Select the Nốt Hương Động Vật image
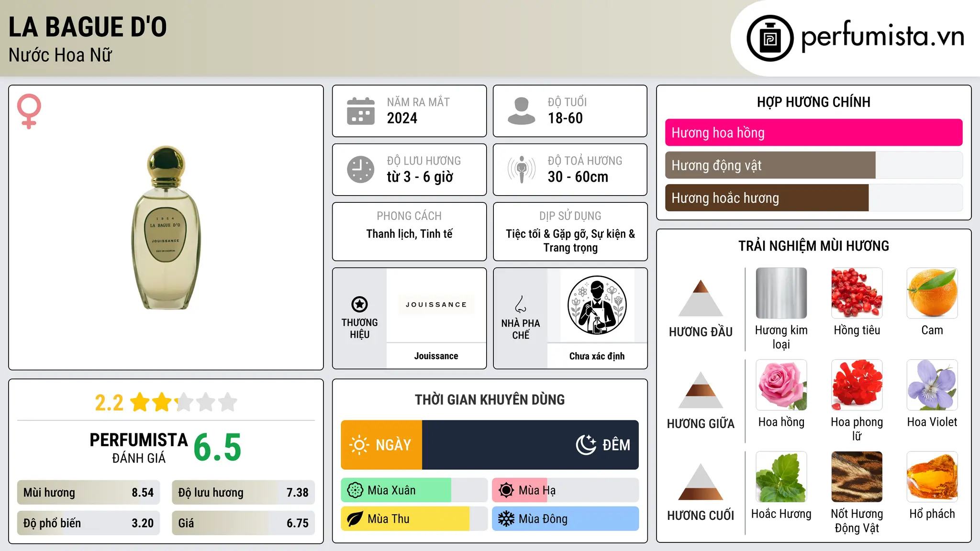 857,477
